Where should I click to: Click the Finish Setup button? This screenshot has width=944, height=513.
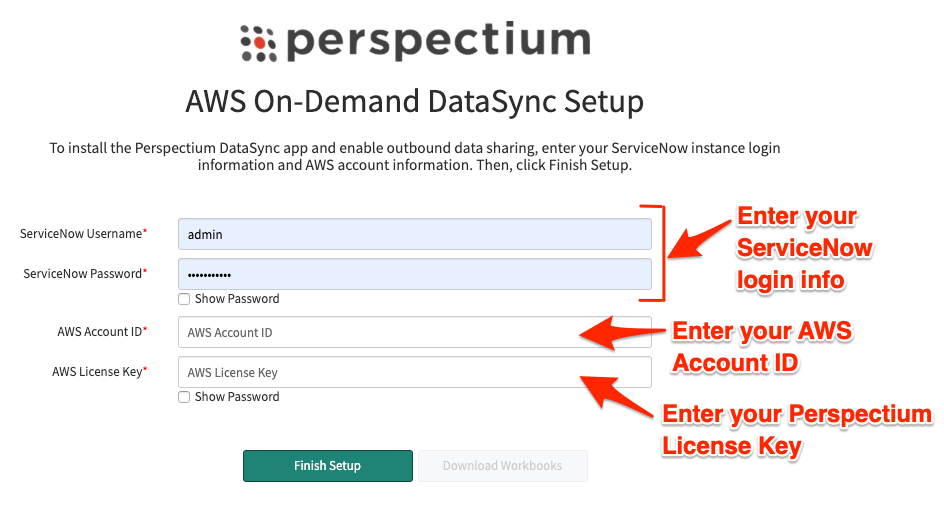click(x=328, y=466)
